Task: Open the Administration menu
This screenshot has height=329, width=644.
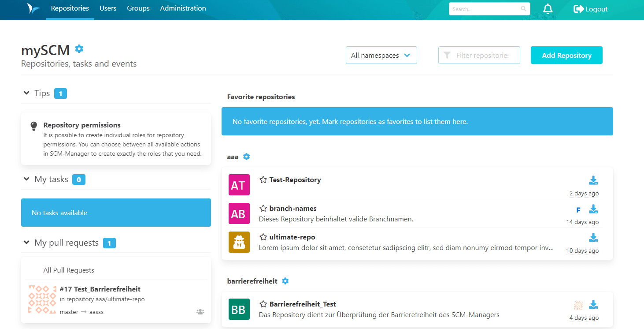Action: pos(183,8)
